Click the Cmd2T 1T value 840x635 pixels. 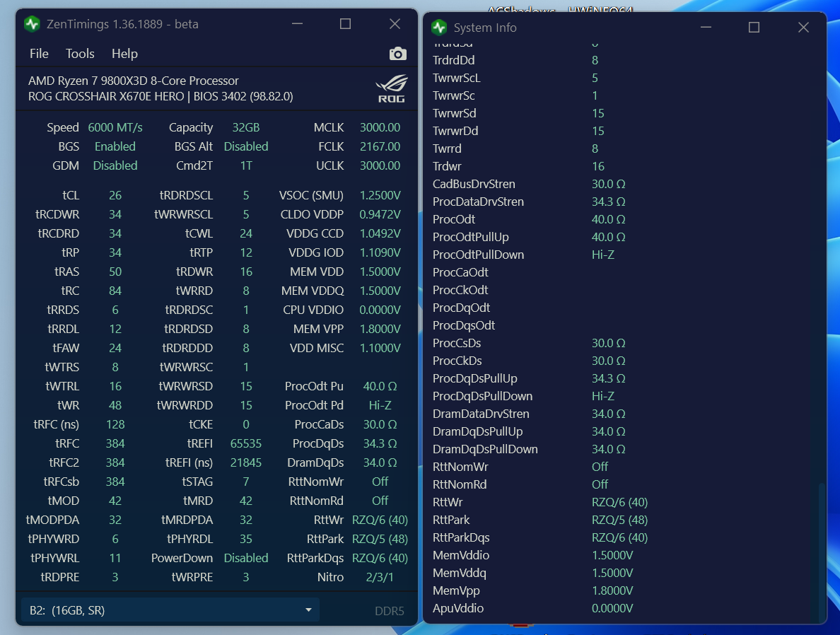[246, 165]
